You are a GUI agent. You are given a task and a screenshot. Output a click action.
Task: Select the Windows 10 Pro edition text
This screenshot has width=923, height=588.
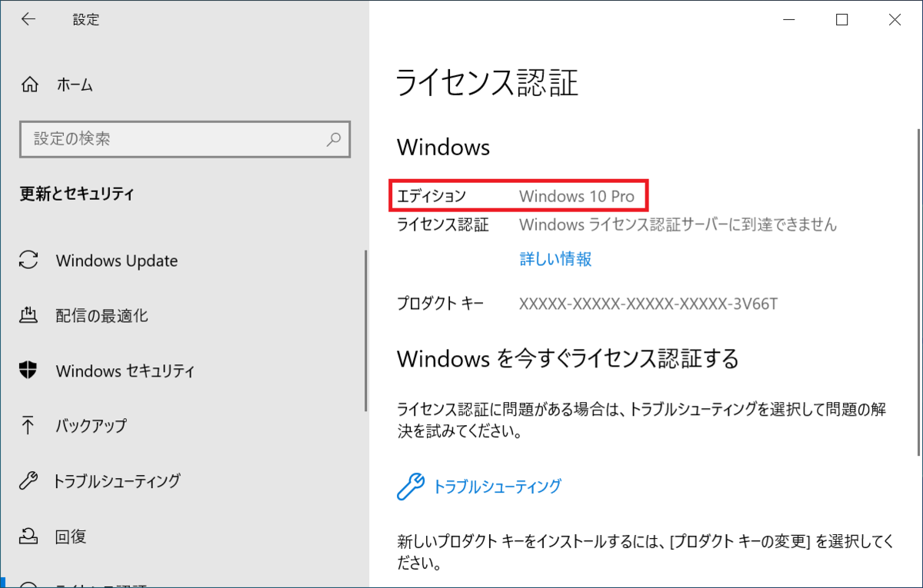579,196
